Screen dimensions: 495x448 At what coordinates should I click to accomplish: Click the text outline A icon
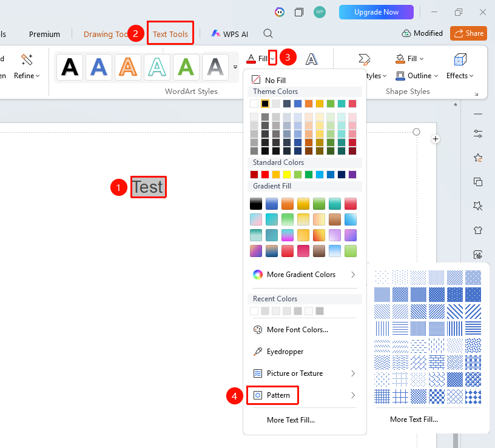click(x=311, y=59)
